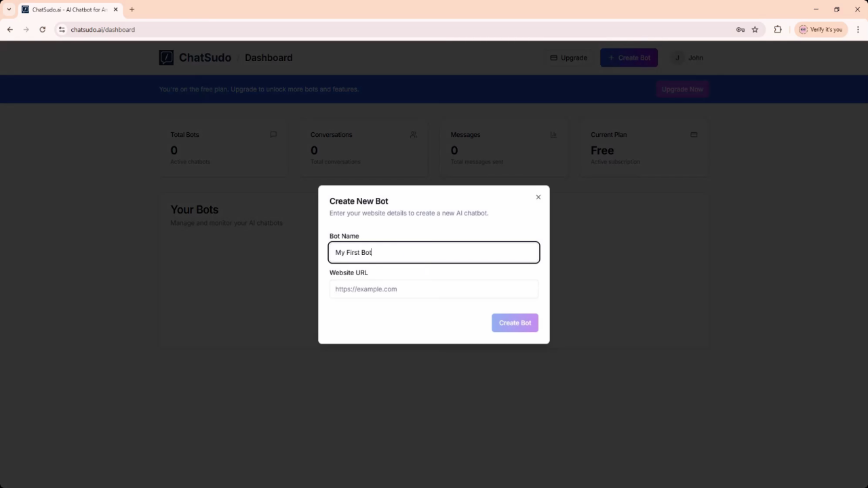Viewport: 868px width, 488px height.
Task: Bookmark page with the star icon
Action: [755, 29]
